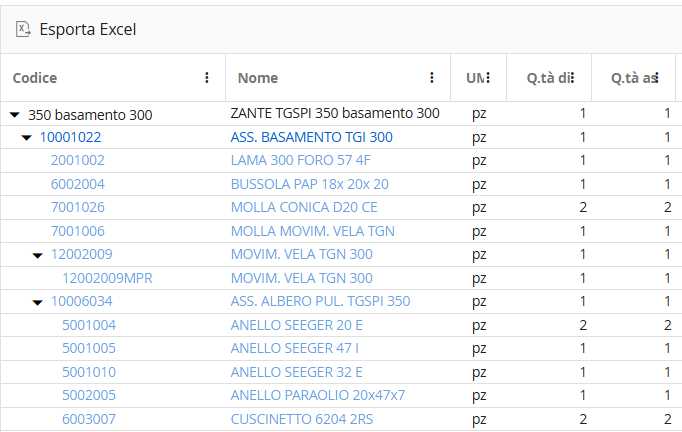This screenshot has height=432, width=682.
Task: Open the LAMA 300 FORO 57 4F link
Action: pos(301,160)
